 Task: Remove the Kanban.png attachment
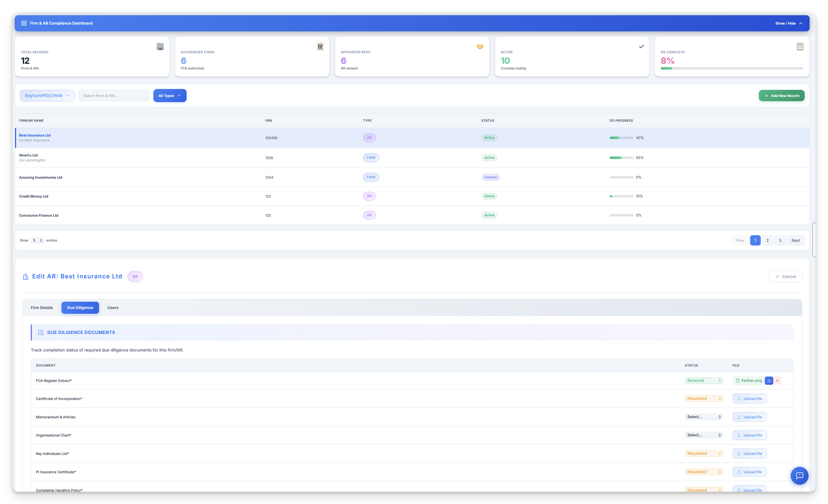pos(777,381)
